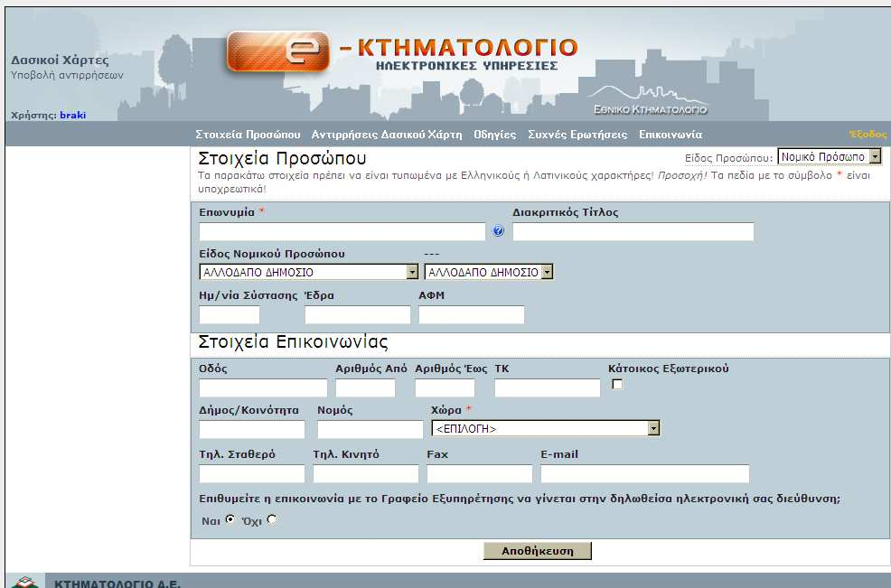This screenshot has height=588, width=891.
Task: Click the Δασικοί Χάρτες heading text
Action: click(x=60, y=61)
